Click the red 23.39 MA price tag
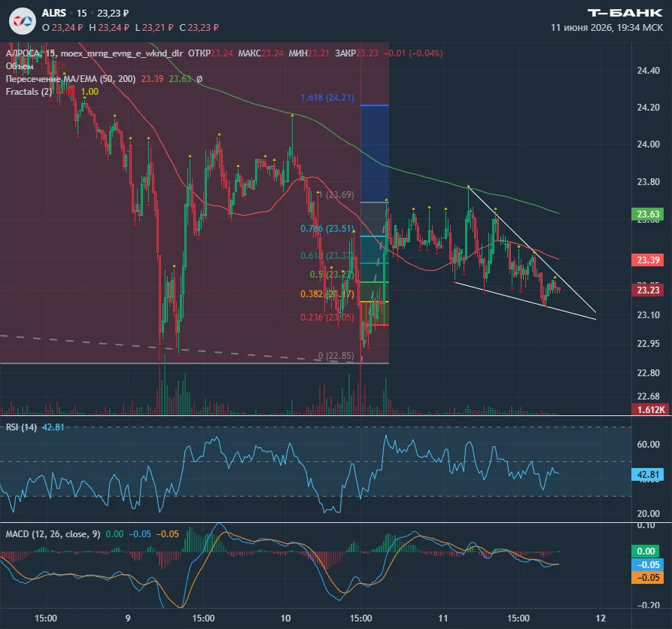 coord(648,260)
